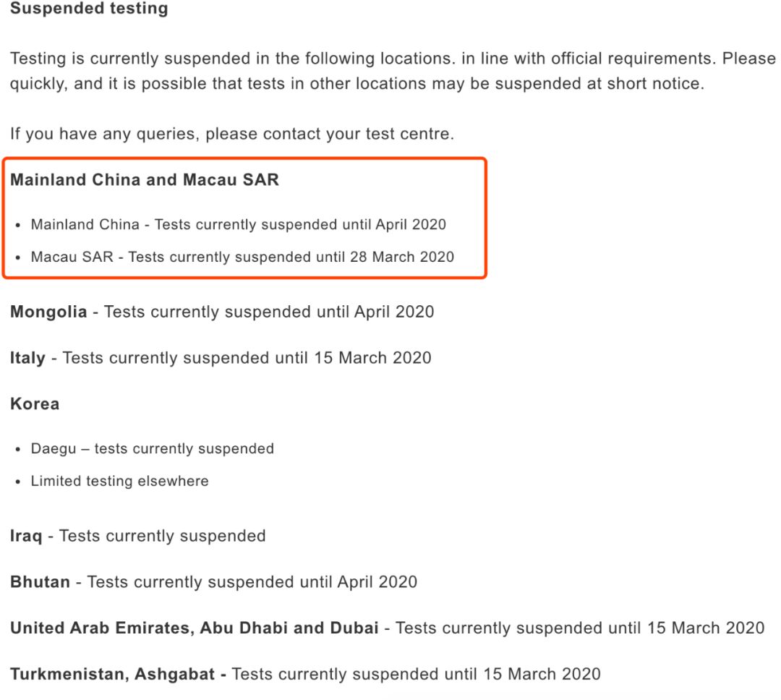Click Turkmenistan's "suspended until 15 March 2020" text
781x700 pixels.
click(416, 674)
